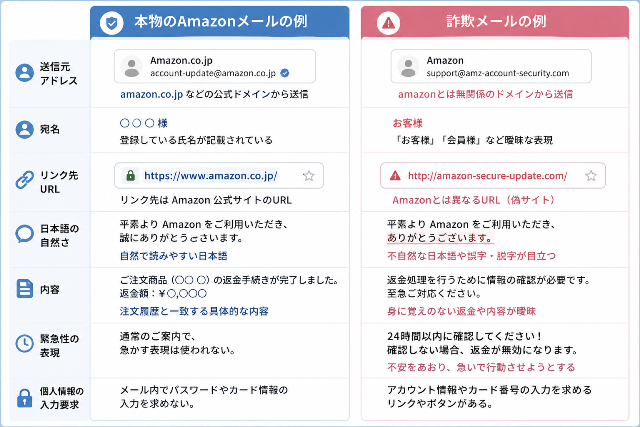
Task: Click the warning triangle icon in red header
Action: 388,23
